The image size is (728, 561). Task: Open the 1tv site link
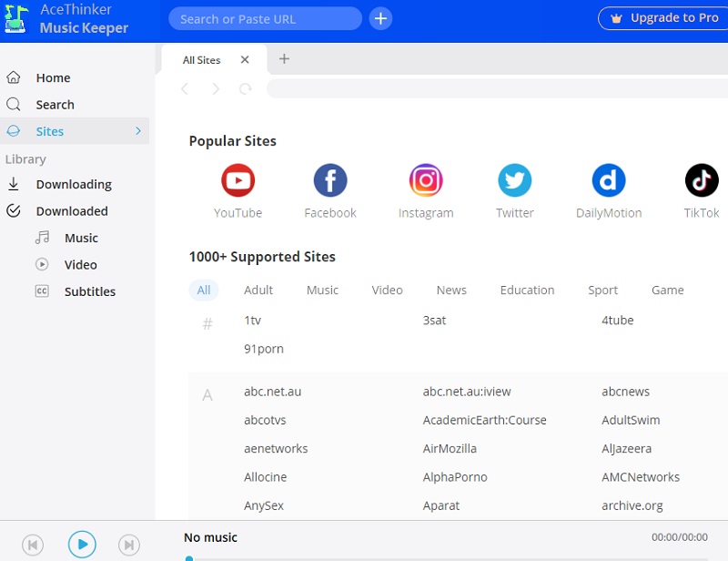tap(253, 321)
